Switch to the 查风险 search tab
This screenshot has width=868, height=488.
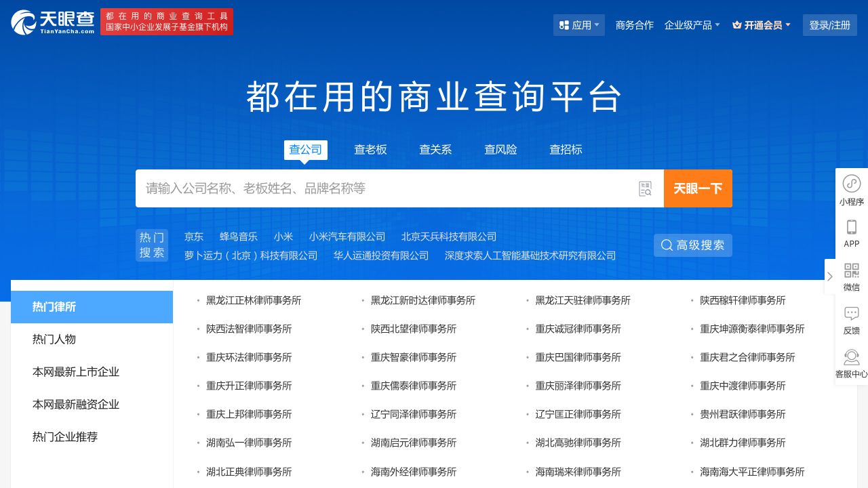click(x=500, y=150)
